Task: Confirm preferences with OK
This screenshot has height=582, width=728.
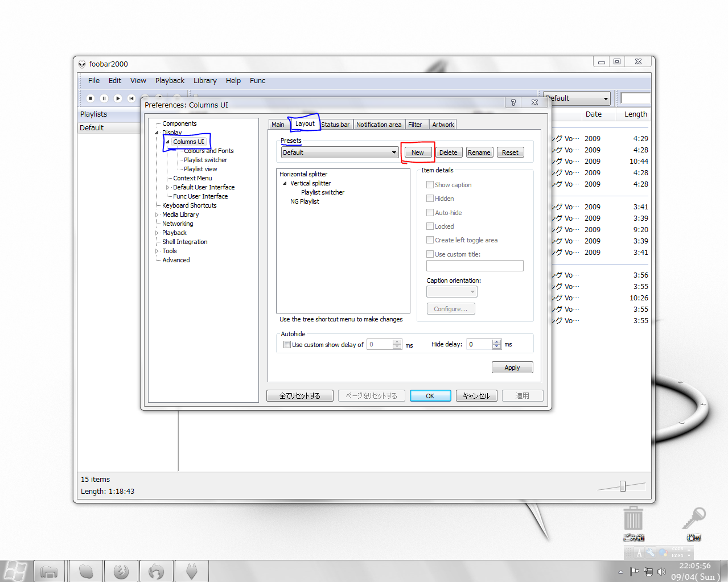Action: (x=430, y=396)
